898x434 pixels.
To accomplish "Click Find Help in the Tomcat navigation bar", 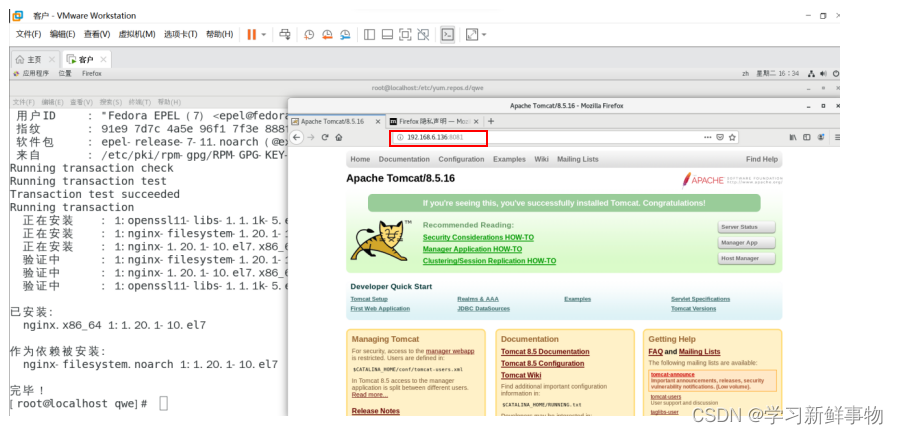I will click(x=762, y=159).
